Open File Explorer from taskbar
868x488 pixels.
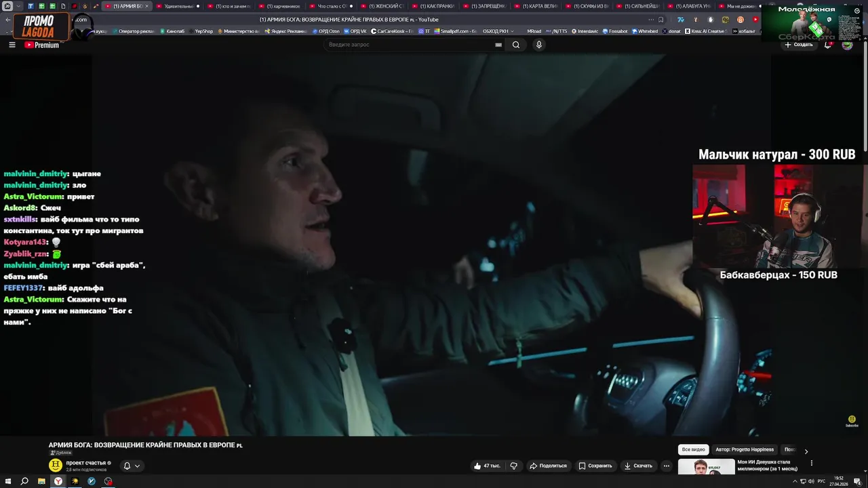coord(41,481)
